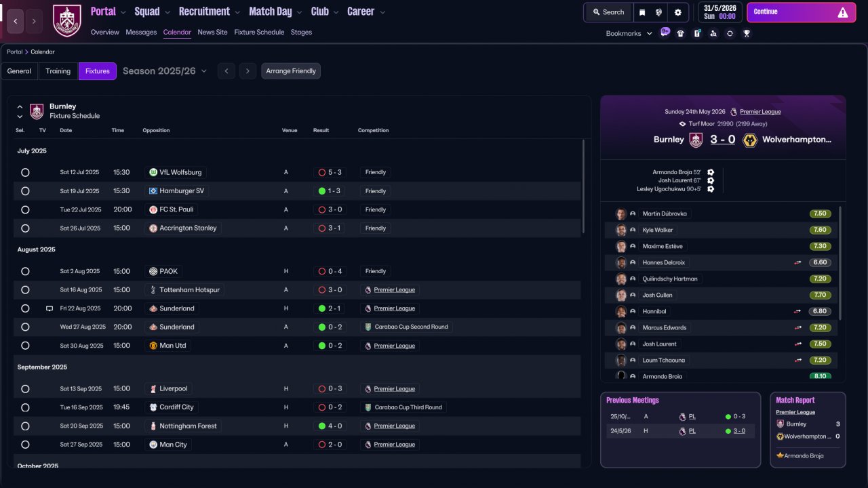Viewport: 868px width, 488px height.
Task: Open the News Site submenu item
Action: [x=212, y=33]
